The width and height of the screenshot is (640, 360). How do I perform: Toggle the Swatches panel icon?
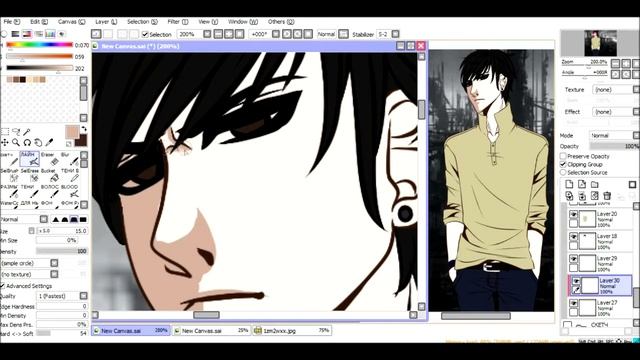coord(50,34)
